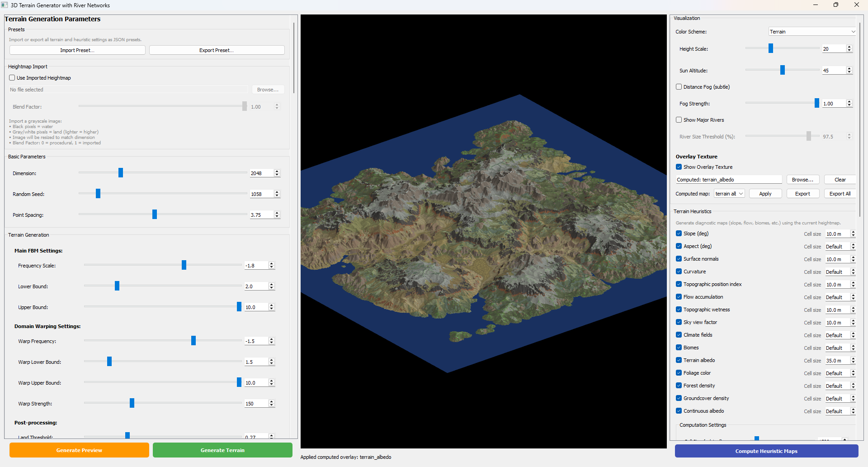
Task: Click inside the Random Seed value field
Action: click(261, 194)
